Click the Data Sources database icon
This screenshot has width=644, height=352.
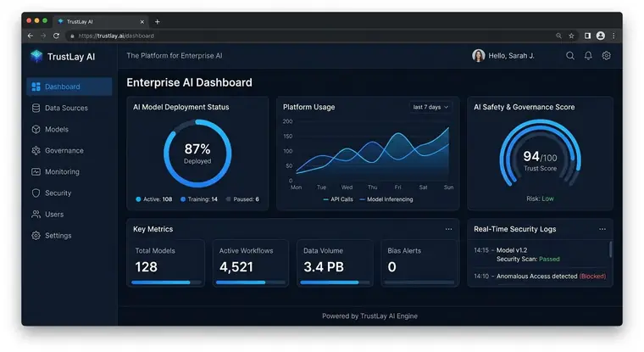pyautogui.click(x=36, y=109)
